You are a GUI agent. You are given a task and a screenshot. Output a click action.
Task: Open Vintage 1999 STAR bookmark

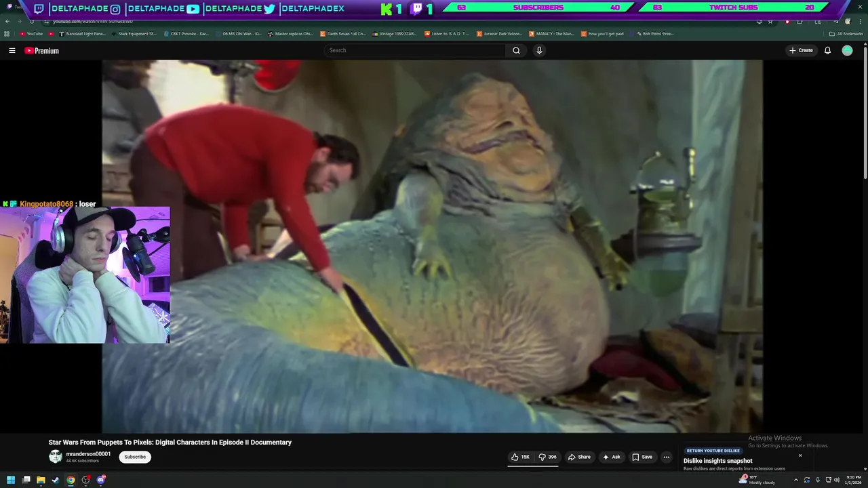[395, 34]
